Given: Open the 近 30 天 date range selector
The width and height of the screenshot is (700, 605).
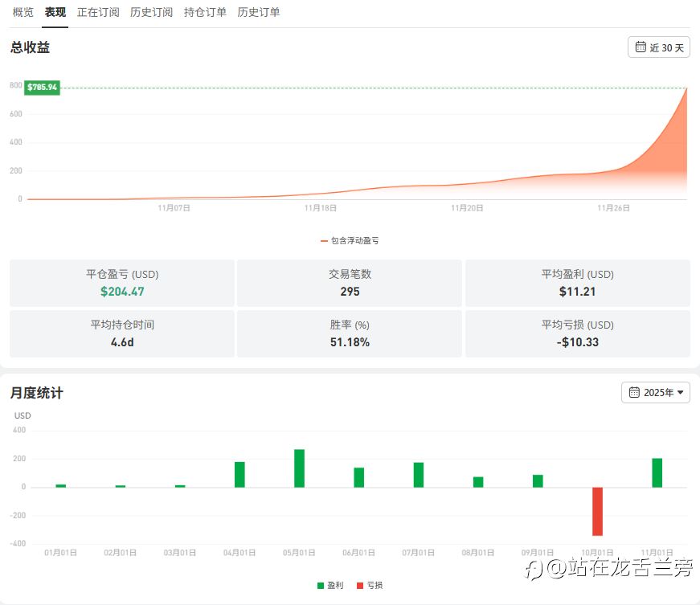Looking at the screenshot, I should pyautogui.click(x=658, y=47).
